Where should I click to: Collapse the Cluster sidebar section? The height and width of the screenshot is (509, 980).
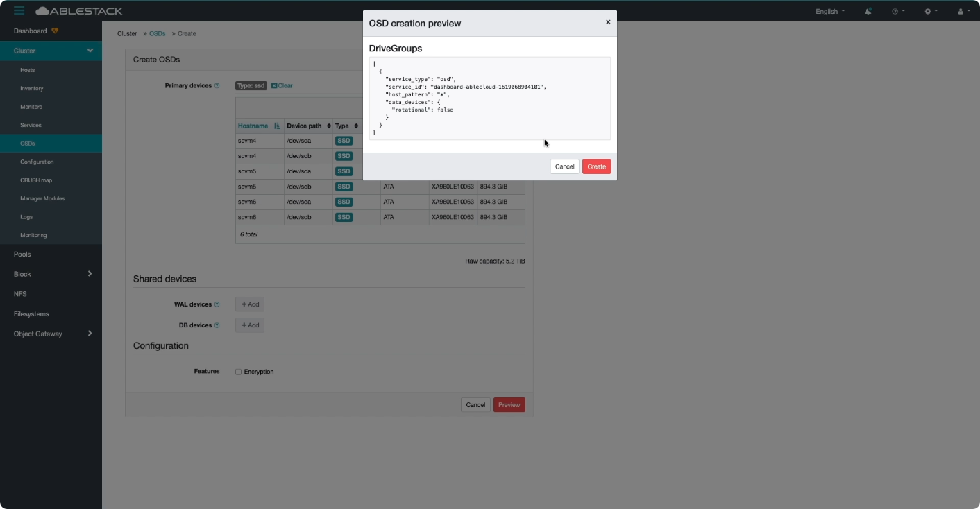pyautogui.click(x=51, y=51)
